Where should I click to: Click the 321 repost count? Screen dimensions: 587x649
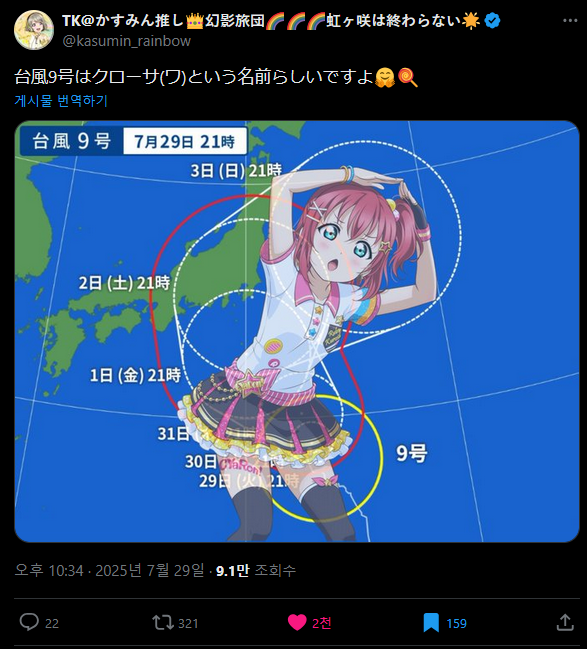pos(188,623)
